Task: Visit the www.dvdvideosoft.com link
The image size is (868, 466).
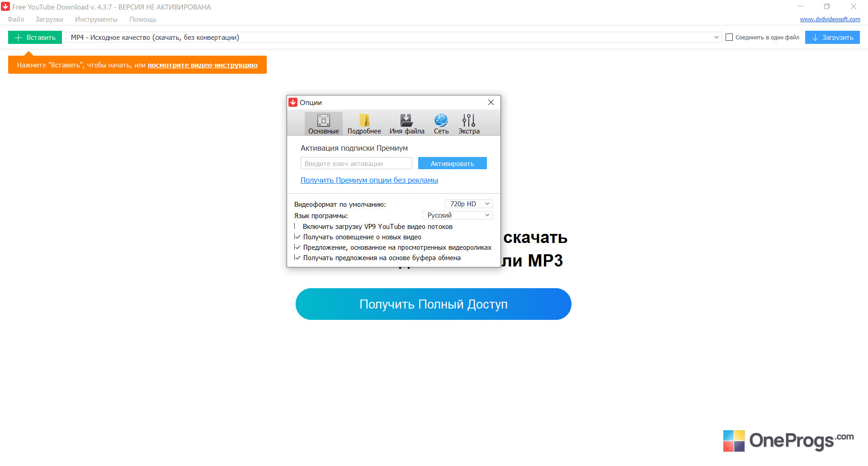Action: (x=830, y=19)
